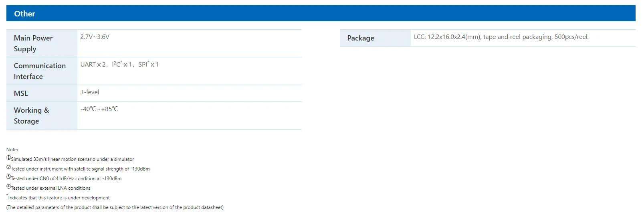Click the "I²C x 1" interface text

(x=122, y=65)
